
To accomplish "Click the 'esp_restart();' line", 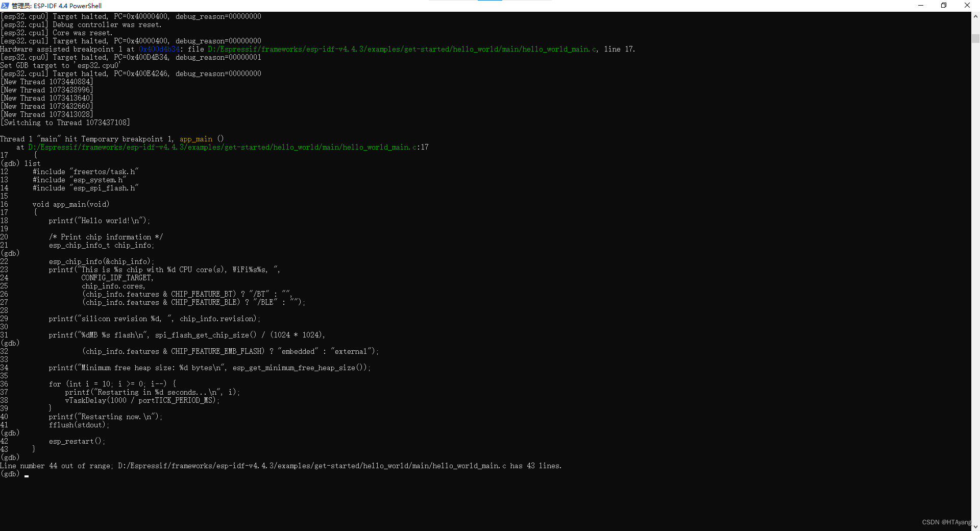I will [77, 441].
